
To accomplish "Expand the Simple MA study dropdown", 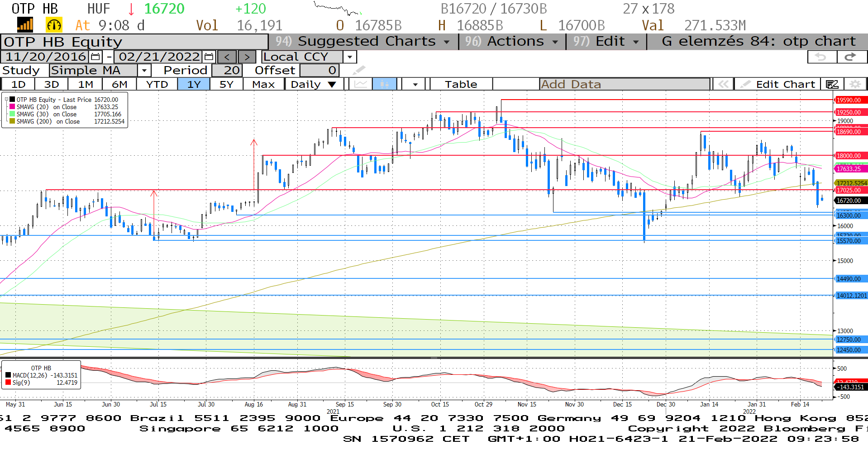I will [x=144, y=71].
